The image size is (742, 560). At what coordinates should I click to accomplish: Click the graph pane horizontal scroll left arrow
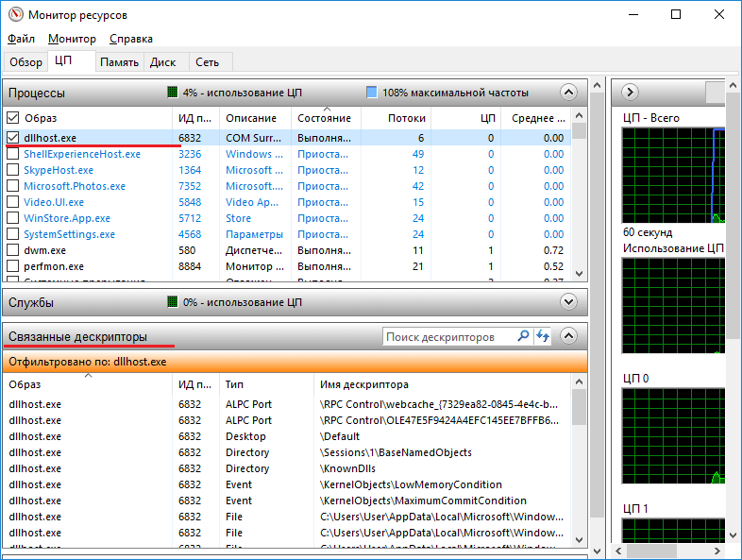coord(618,551)
